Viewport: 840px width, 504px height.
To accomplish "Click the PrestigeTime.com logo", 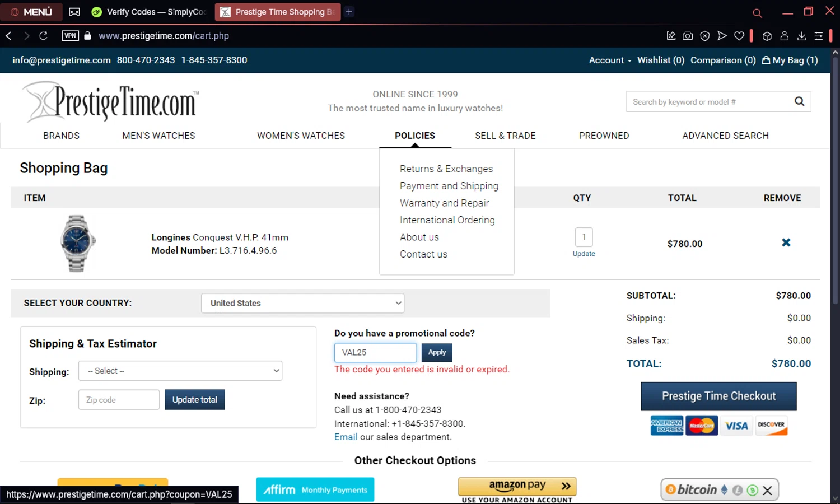I will pyautogui.click(x=111, y=102).
